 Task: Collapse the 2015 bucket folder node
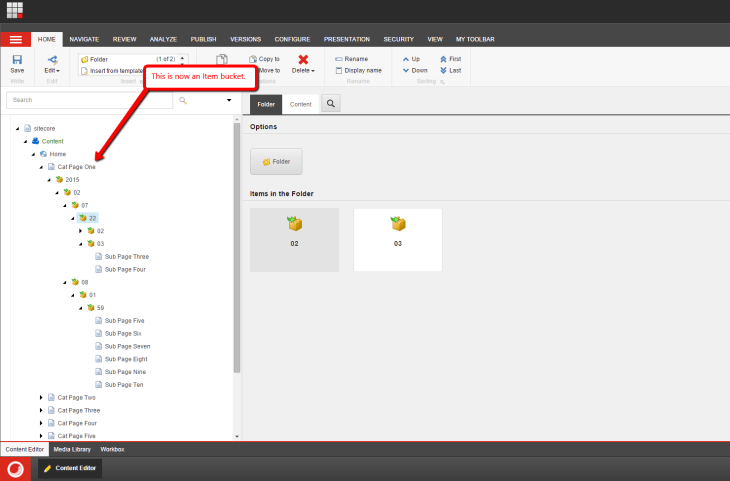49,179
